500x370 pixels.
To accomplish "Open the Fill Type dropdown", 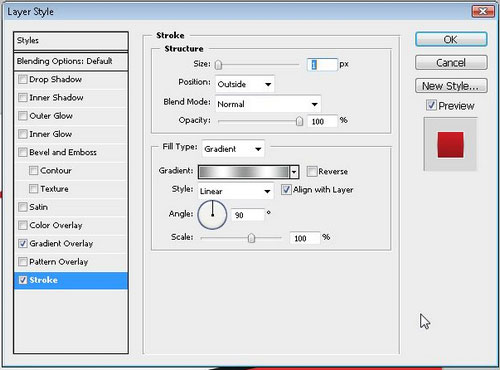I will point(233,149).
